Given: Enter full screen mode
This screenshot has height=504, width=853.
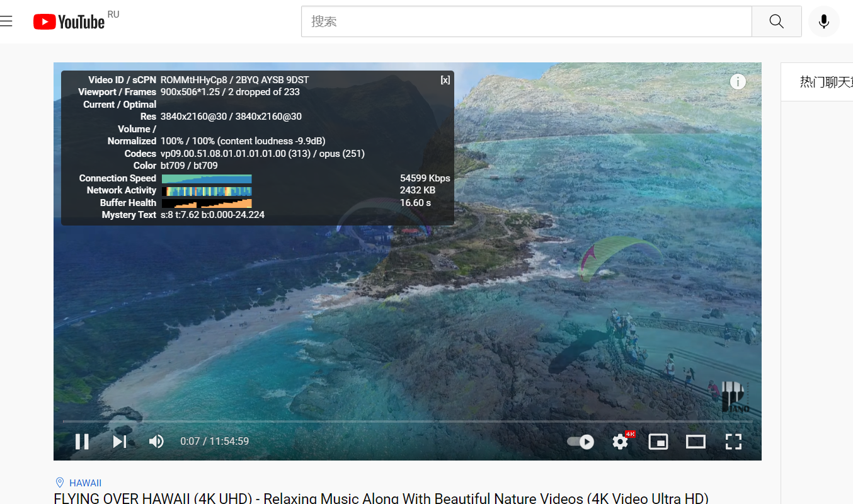Looking at the screenshot, I should [x=733, y=442].
